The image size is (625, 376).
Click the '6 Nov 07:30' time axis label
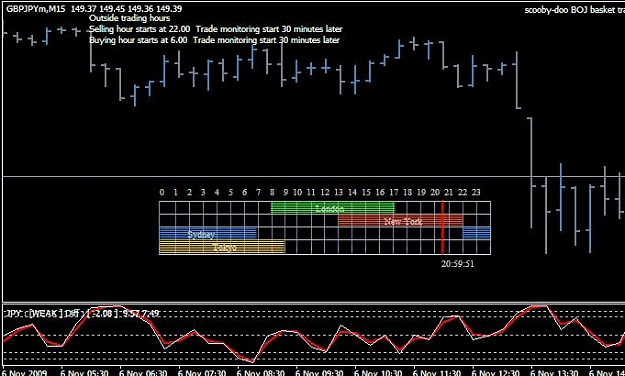[202, 373]
